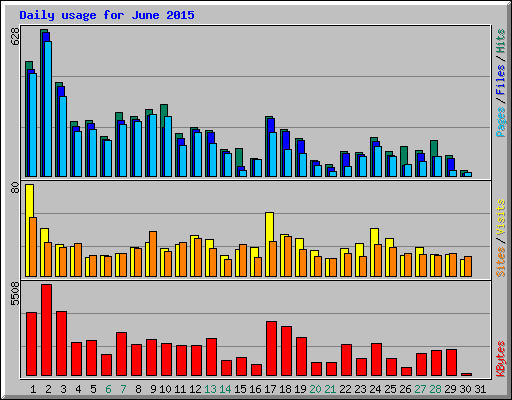The width and height of the screenshot is (512, 400).
Task: Click day 5 on the x-axis
Action: [93, 389]
